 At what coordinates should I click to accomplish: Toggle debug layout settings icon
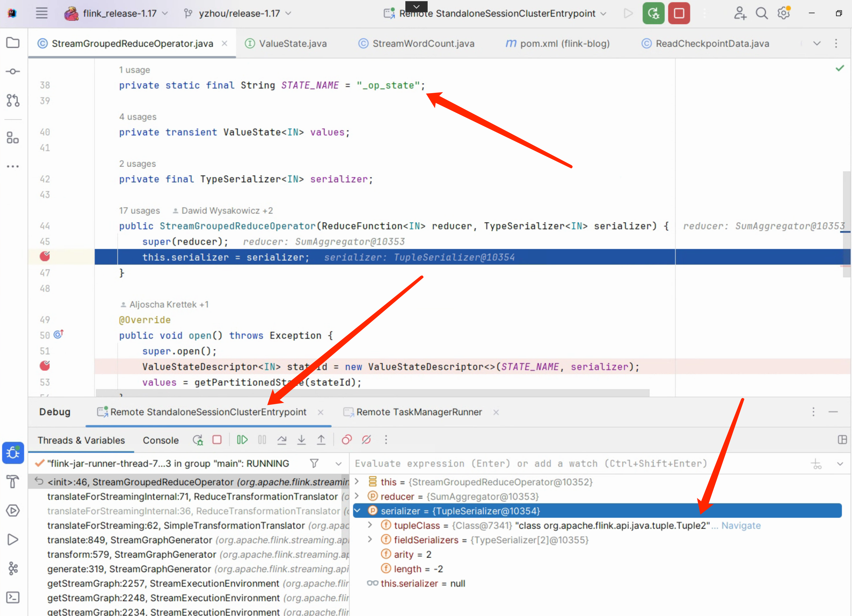842,440
